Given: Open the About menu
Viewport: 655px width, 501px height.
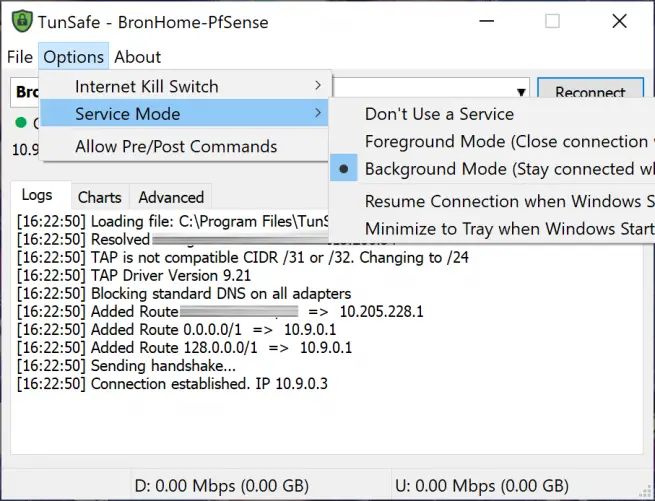Looking at the screenshot, I should [137, 57].
